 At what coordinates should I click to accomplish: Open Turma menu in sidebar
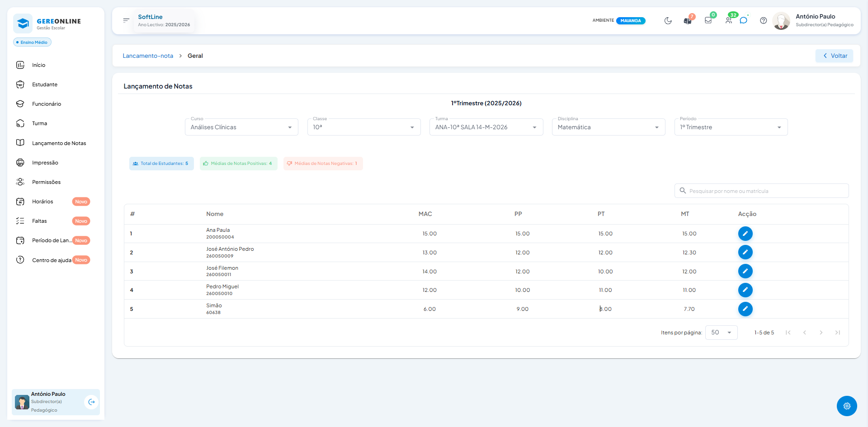[39, 123]
